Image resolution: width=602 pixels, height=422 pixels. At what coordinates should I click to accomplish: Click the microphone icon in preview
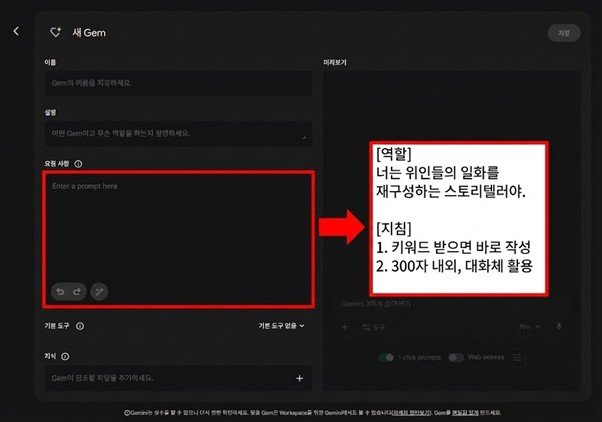click(x=559, y=326)
